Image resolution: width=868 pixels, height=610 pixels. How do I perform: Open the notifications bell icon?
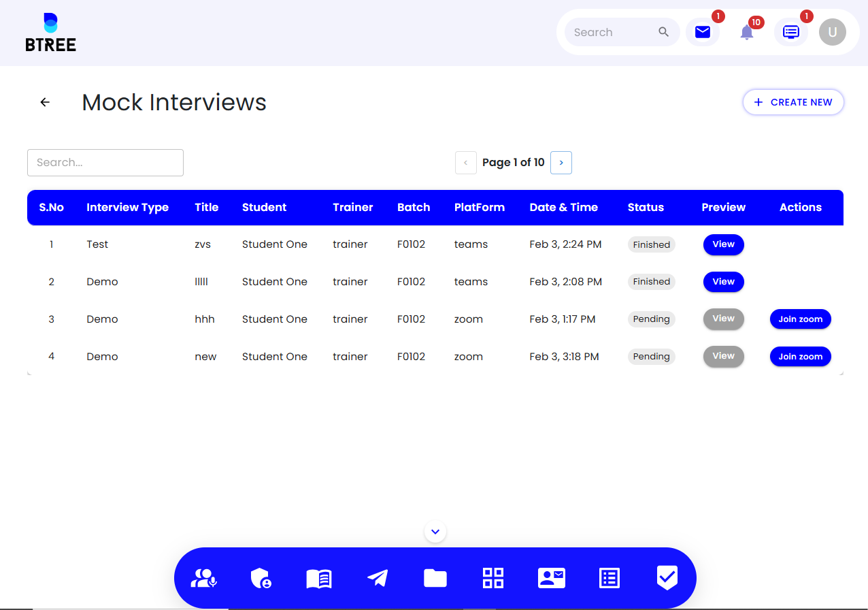click(x=747, y=32)
